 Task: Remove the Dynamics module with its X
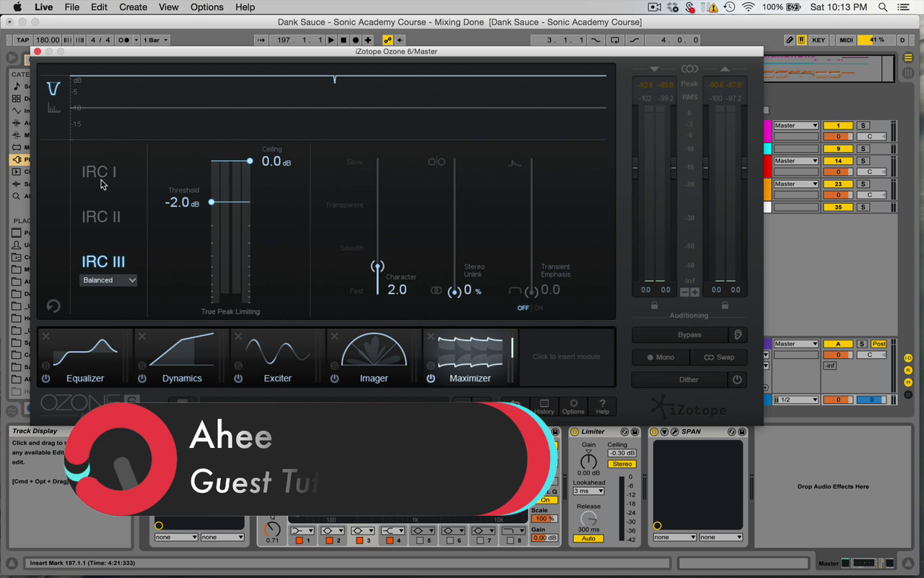pos(142,337)
